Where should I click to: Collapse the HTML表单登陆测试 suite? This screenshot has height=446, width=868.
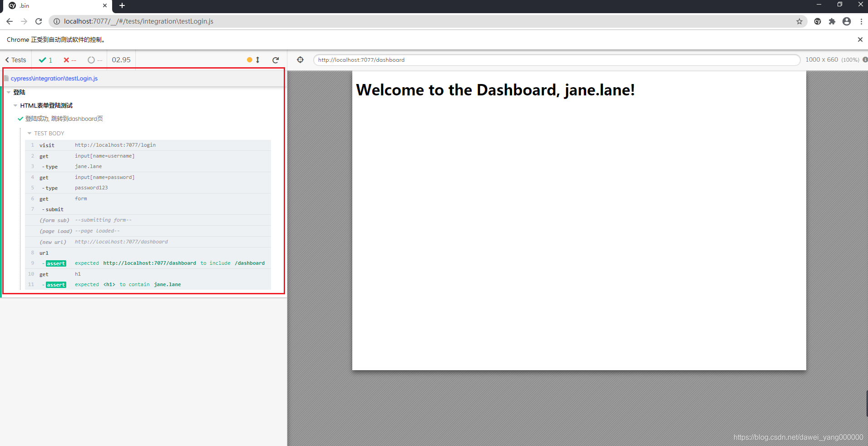point(43,105)
